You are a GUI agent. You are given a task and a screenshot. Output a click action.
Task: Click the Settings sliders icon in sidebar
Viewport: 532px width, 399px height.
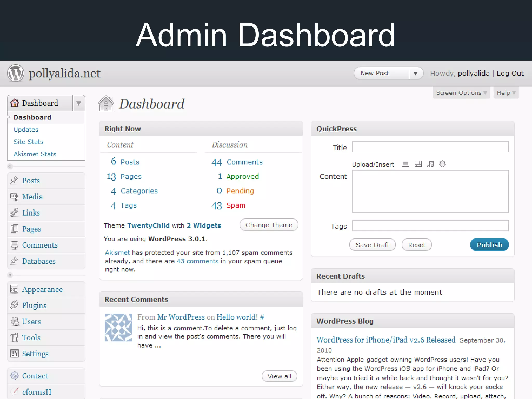tap(14, 353)
